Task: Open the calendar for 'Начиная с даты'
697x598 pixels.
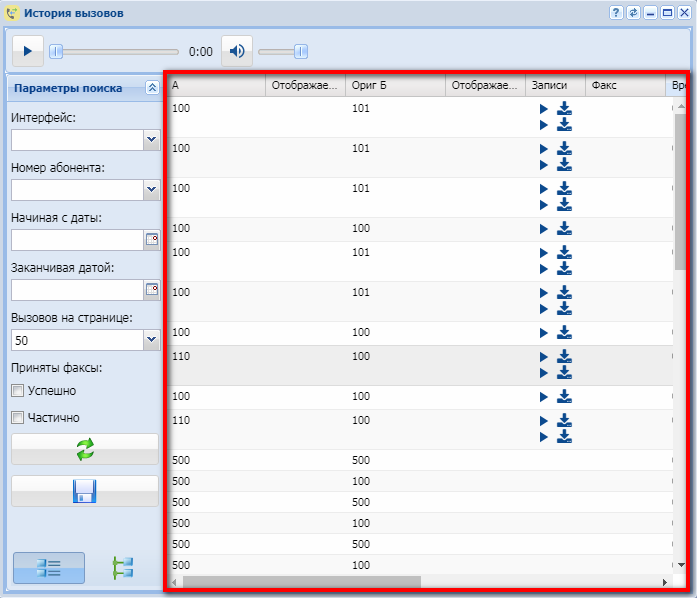Action: (152, 240)
